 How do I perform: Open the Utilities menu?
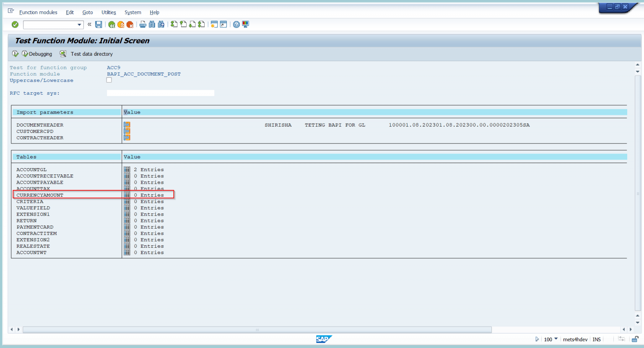pos(109,13)
